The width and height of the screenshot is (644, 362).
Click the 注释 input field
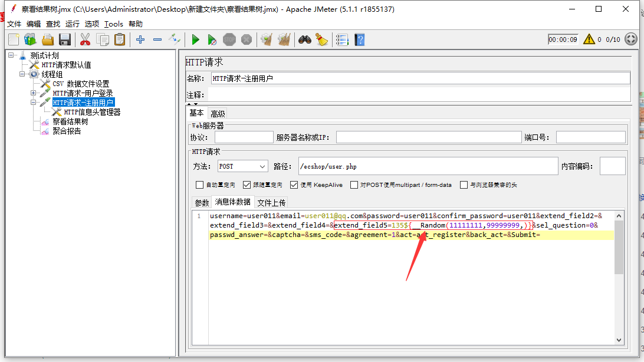[x=419, y=95]
